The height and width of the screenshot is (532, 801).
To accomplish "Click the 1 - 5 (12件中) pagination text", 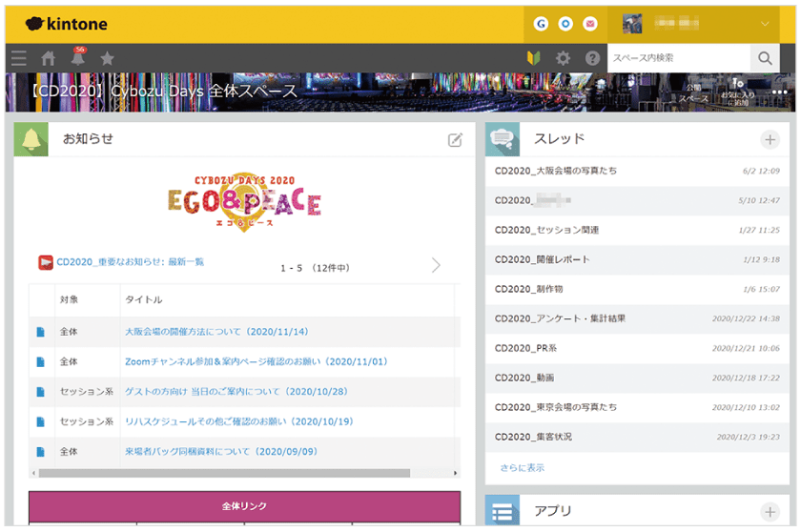I will 316,268.
